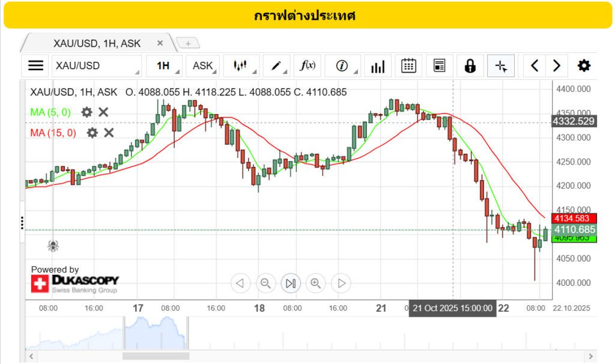Expand the XAU/USD instrument dropdown

(x=96, y=66)
